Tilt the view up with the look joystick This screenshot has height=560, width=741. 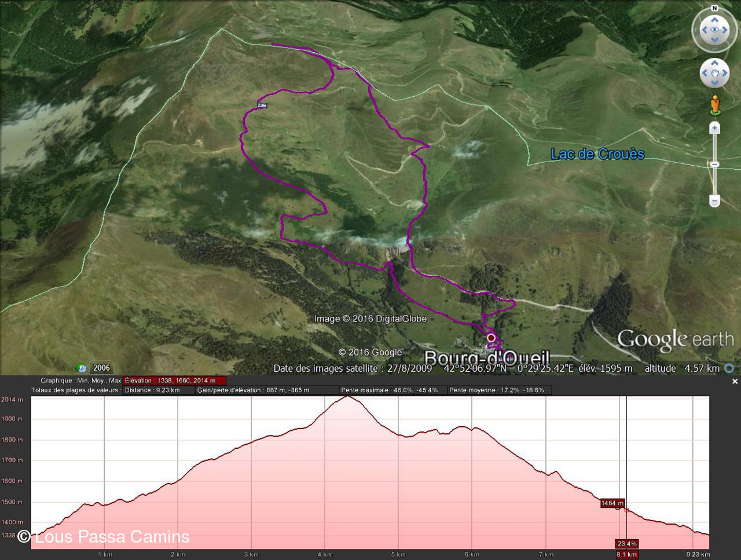pos(714,19)
